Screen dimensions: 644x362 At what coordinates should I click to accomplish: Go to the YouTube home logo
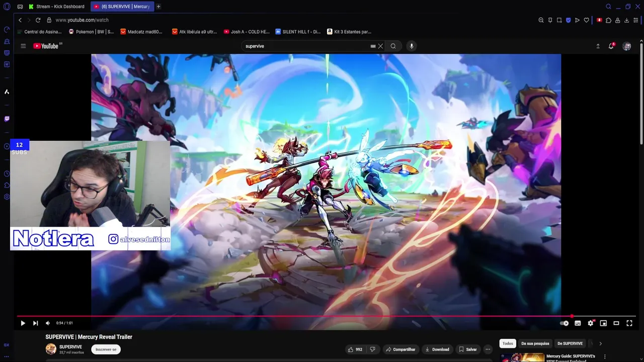46,46
